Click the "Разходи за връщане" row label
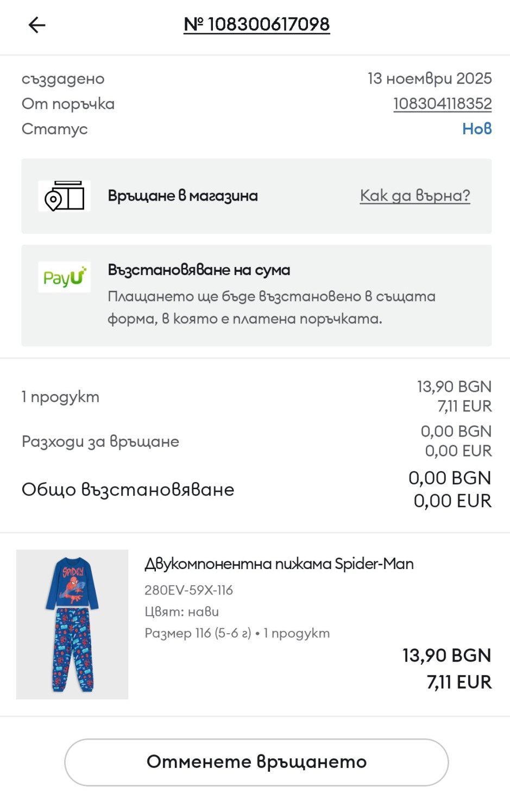The width and height of the screenshot is (510, 812). coord(100,441)
